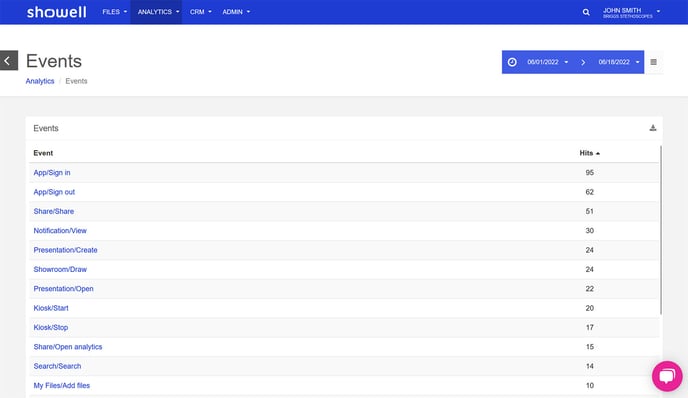The image size is (688, 398).
Task: Go to Analytics breadcrumb link
Action: coord(40,81)
